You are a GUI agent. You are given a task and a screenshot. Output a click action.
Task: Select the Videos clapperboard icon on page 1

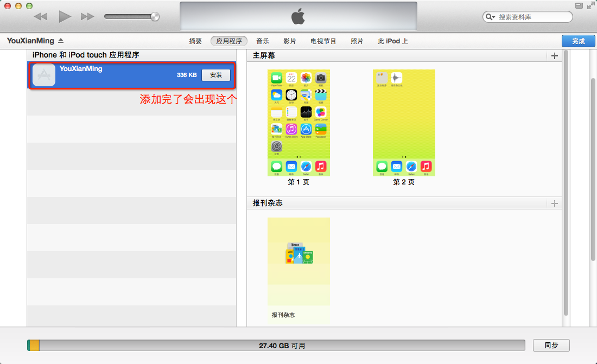point(321,95)
